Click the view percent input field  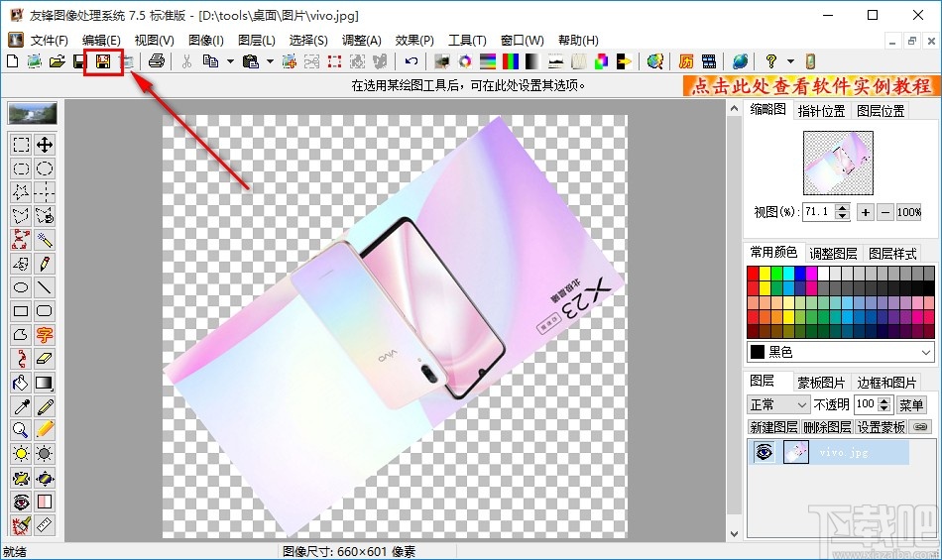(x=819, y=212)
